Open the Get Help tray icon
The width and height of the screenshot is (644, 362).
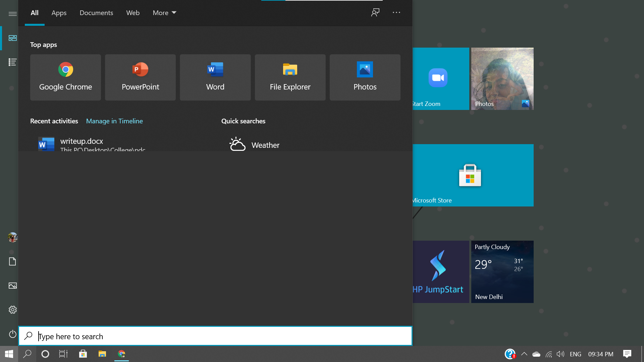pos(510,354)
